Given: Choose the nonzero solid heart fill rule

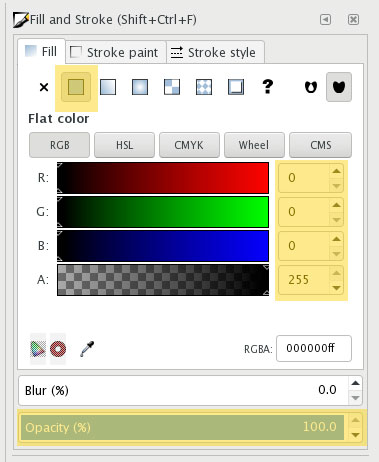Looking at the screenshot, I should (339, 87).
